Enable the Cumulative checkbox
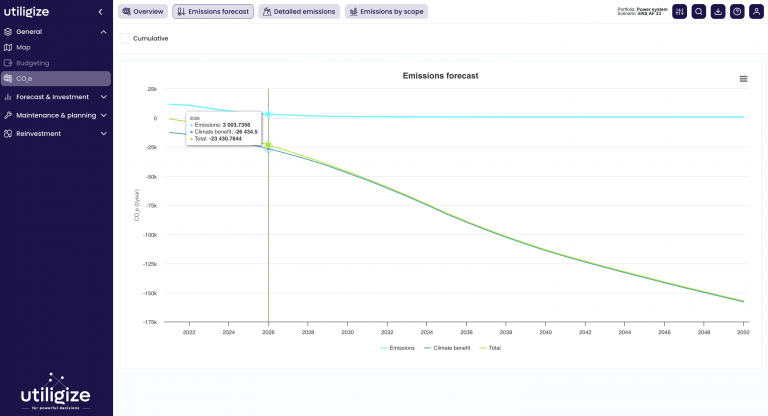 pyautogui.click(x=125, y=38)
